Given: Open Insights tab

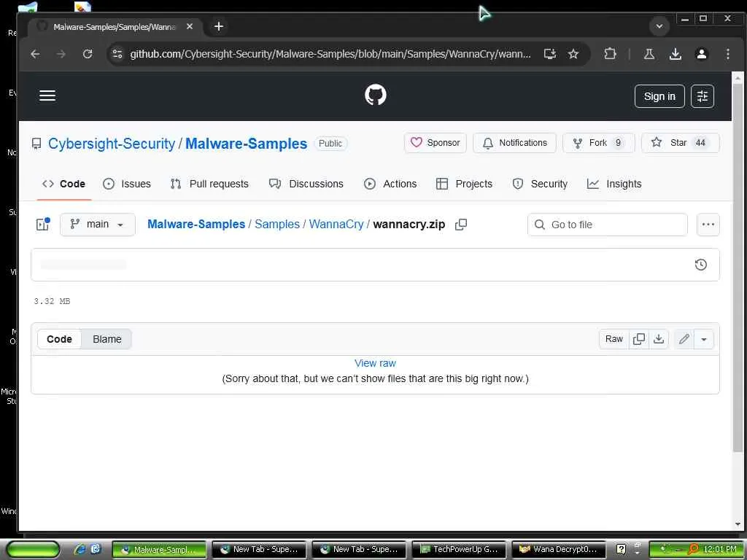Looking at the screenshot, I should pyautogui.click(x=614, y=184).
